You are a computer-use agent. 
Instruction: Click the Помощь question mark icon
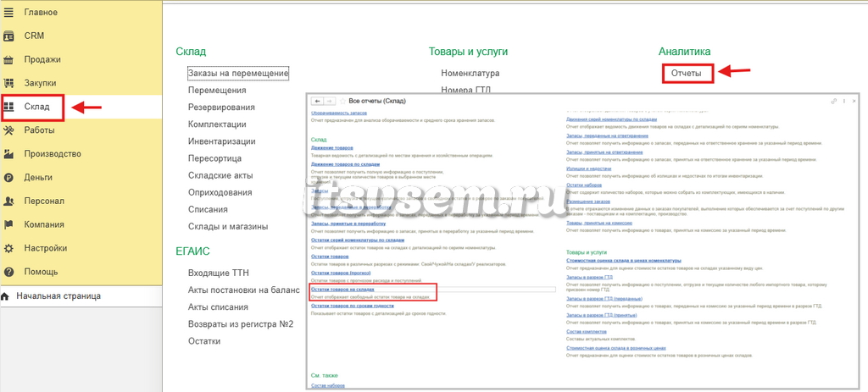[8, 272]
